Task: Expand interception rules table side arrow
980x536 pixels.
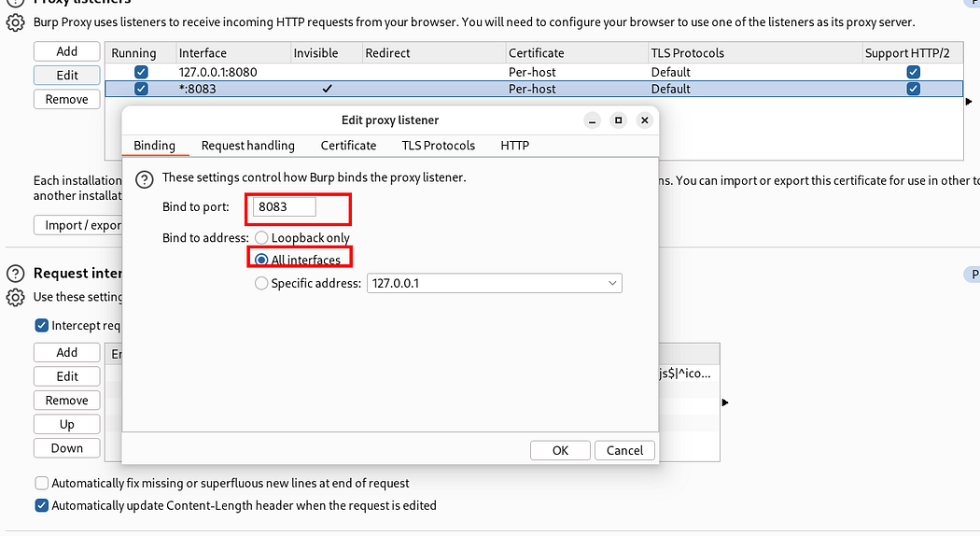Action: [x=725, y=402]
